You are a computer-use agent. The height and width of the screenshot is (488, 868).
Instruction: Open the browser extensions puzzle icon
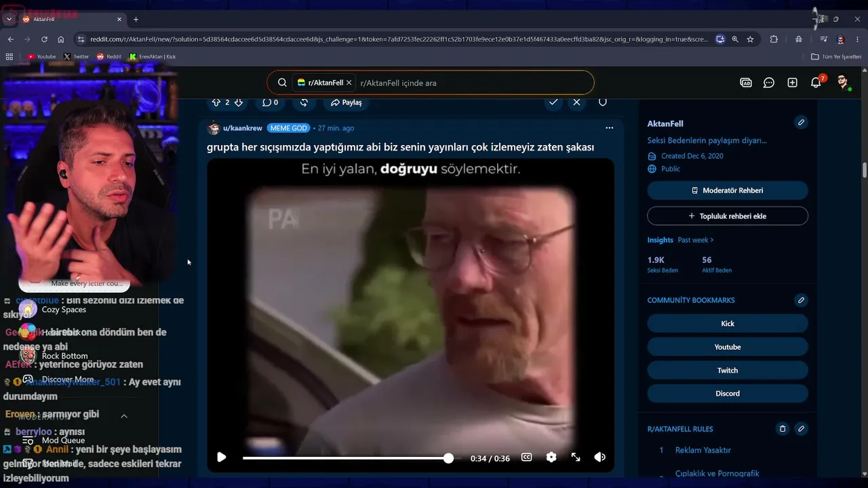(x=774, y=39)
